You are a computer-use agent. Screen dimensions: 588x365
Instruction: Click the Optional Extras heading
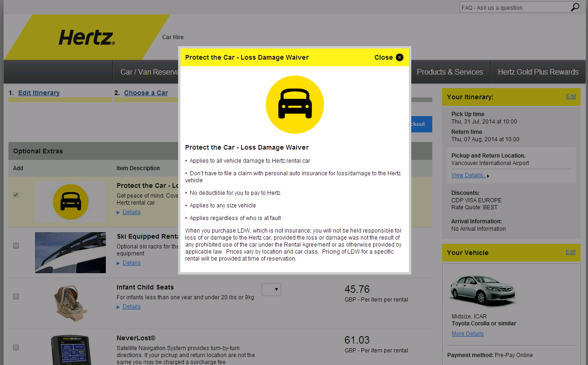[38, 151]
